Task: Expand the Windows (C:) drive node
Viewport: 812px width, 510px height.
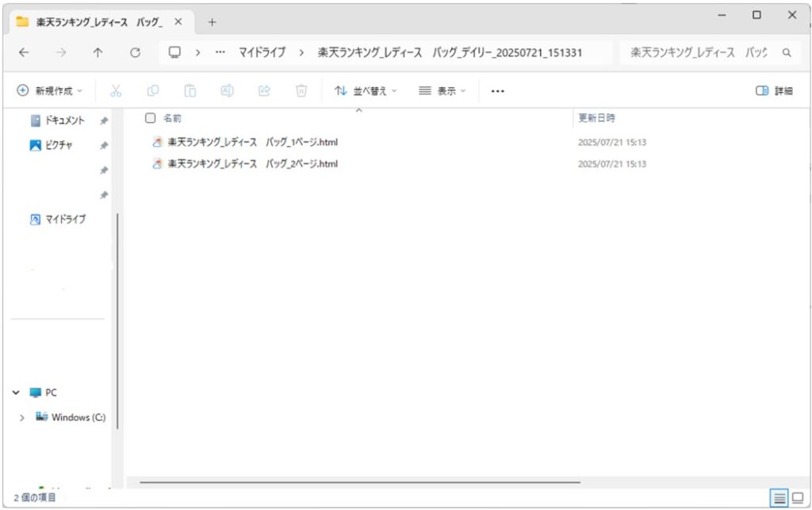Action: pos(21,417)
